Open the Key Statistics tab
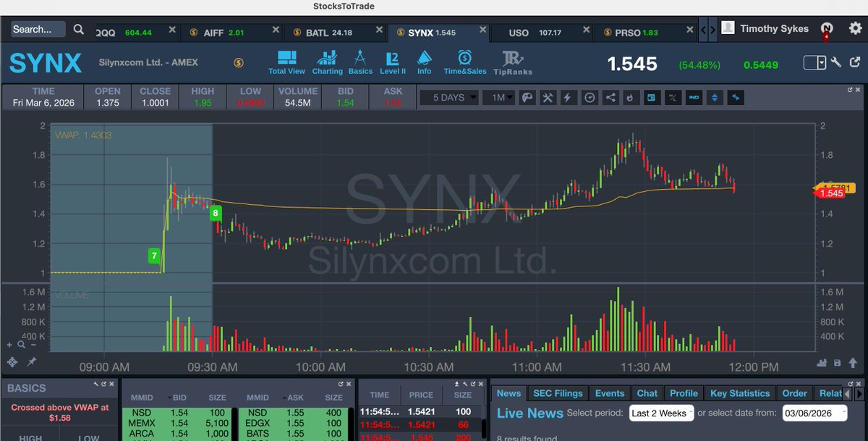868x441 pixels. 740,393
